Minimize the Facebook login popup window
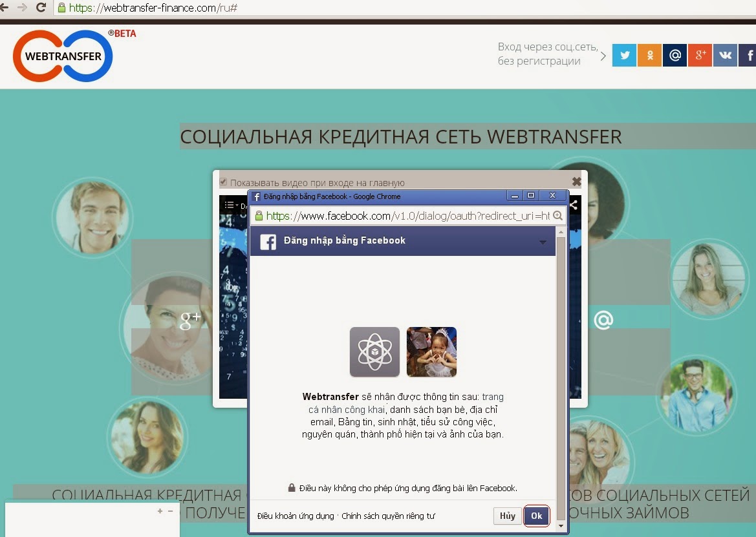 tap(515, 196)
